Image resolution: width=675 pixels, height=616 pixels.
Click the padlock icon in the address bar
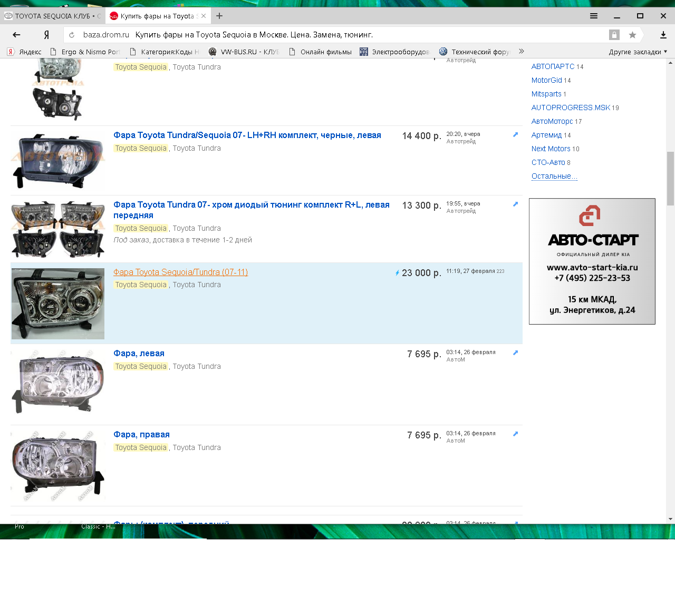coord(614,35)
